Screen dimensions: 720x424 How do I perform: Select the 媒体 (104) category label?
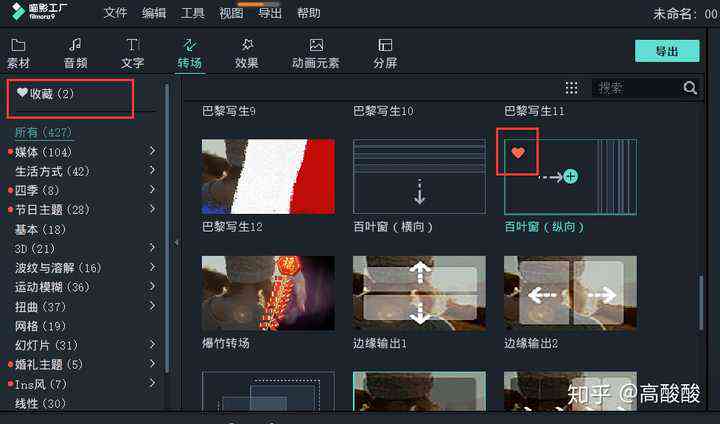click(x=43, y=152)
